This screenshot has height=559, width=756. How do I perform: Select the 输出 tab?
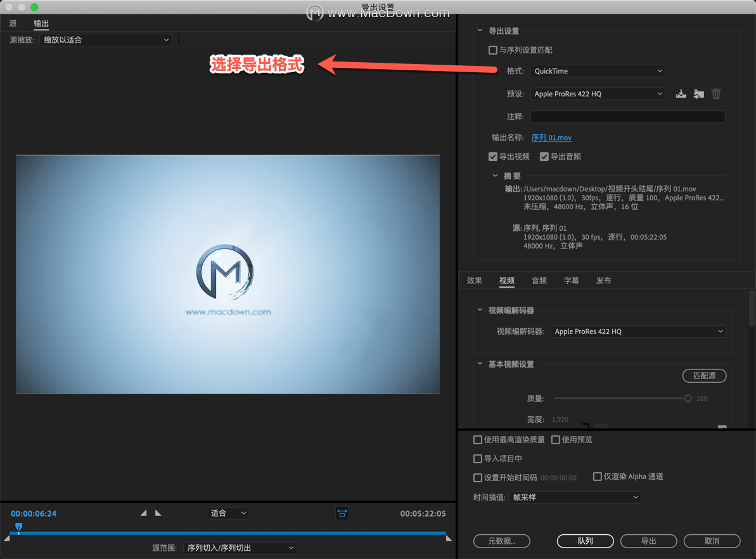point(41,23)
